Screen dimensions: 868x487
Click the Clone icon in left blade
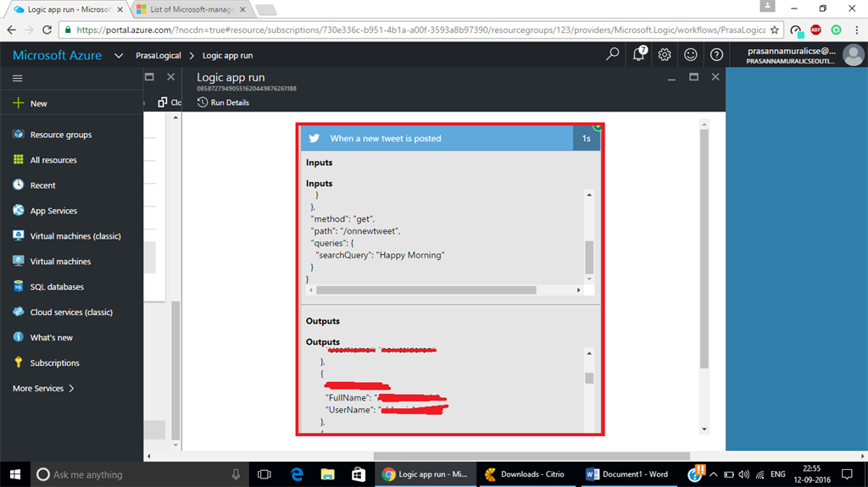click(162, 102)
